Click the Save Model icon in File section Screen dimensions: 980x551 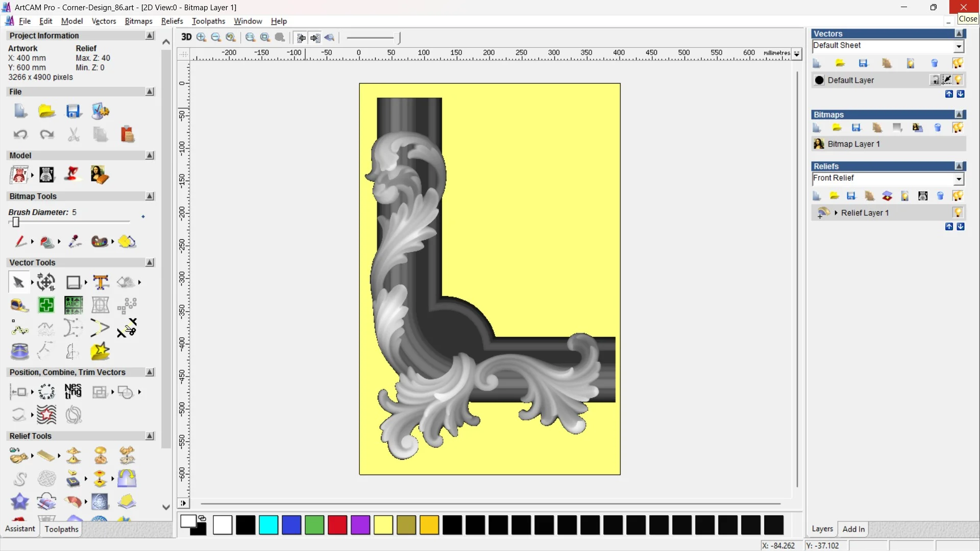[x=74, y=111]
